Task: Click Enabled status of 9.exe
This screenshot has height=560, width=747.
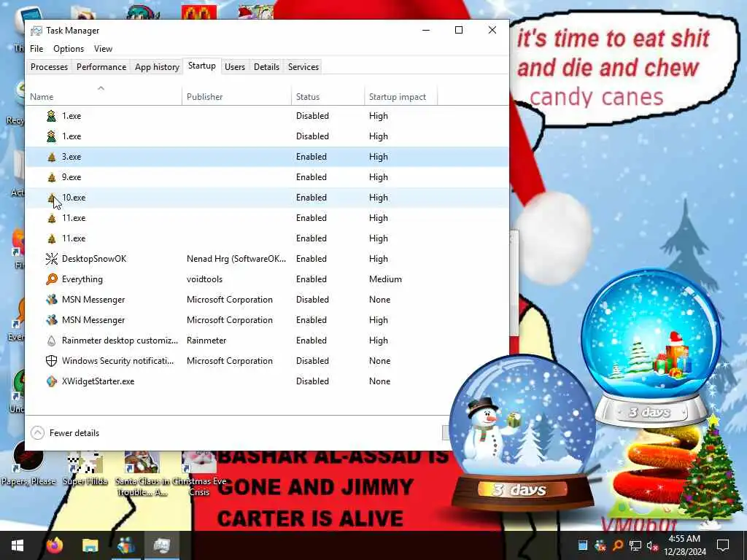Action: [x=311, y=177]
